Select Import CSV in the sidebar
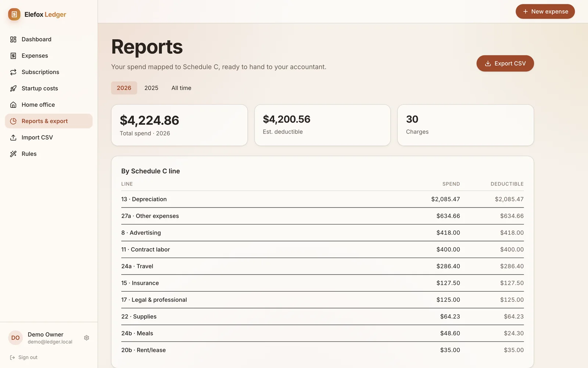Screen dimensions: 588x368 pyautogui.click(x=49, y=138)
